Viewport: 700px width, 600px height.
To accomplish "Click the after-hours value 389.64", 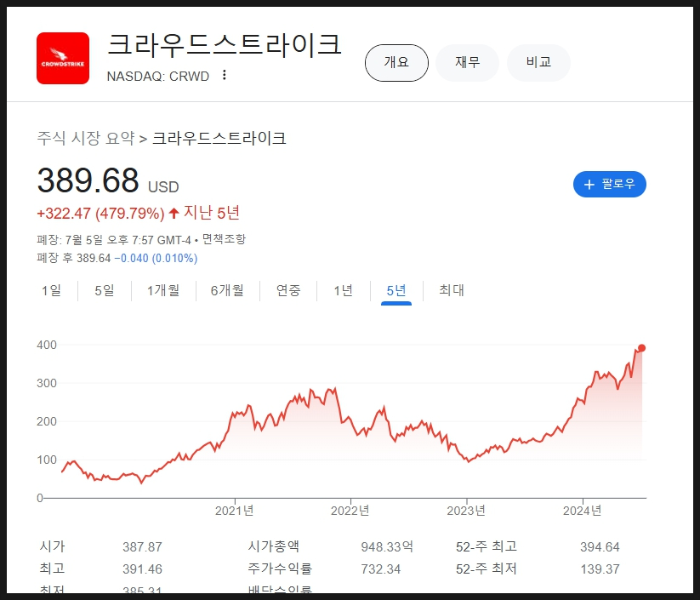I will coord(94,258).
